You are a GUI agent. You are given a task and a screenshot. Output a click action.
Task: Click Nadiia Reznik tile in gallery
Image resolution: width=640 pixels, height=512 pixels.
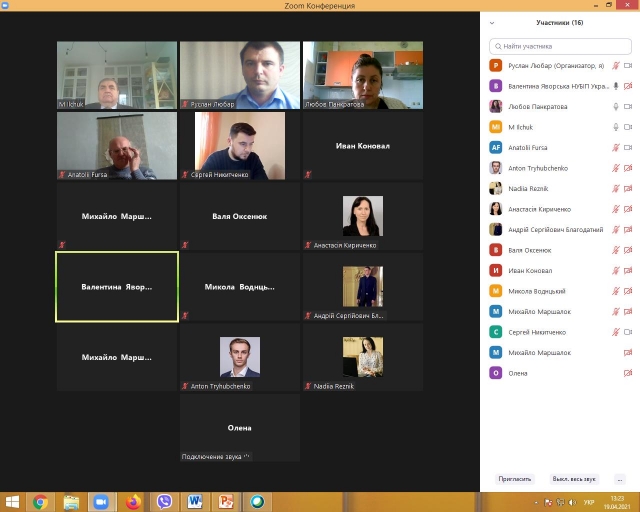363,357
